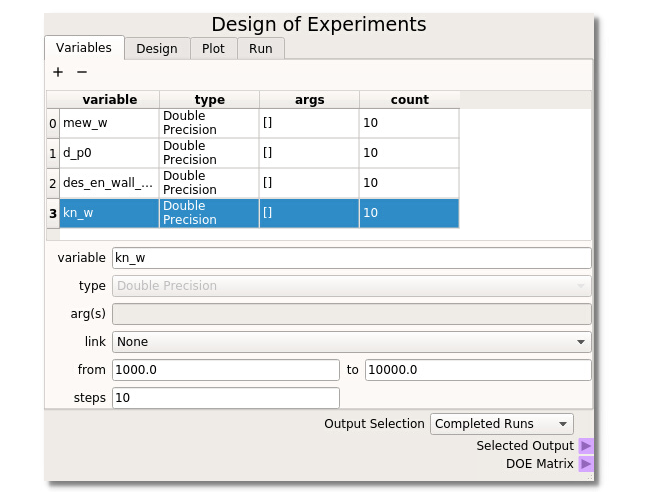646x492 pixels.
Task: Go to the Run tab
Action: click(260, 48)
